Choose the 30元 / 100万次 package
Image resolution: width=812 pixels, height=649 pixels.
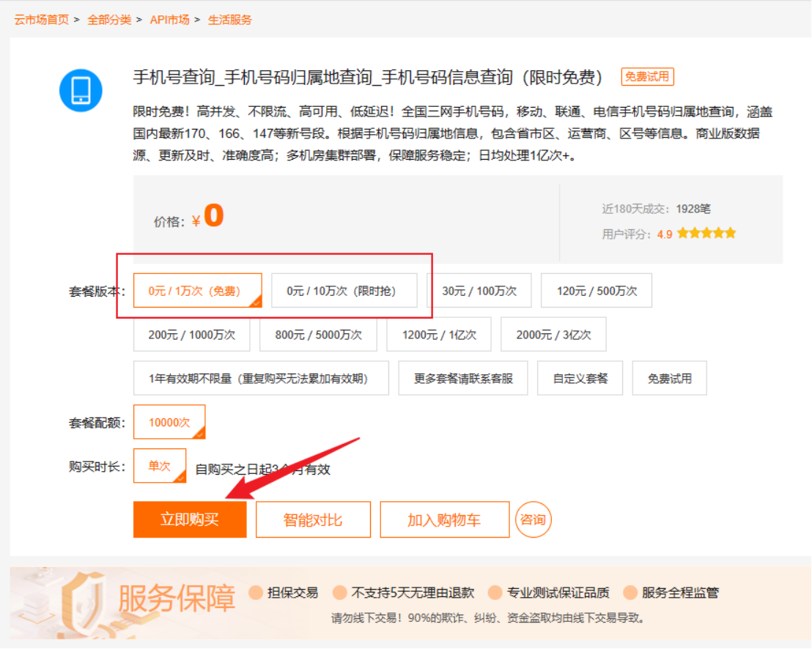coord(479,290)
